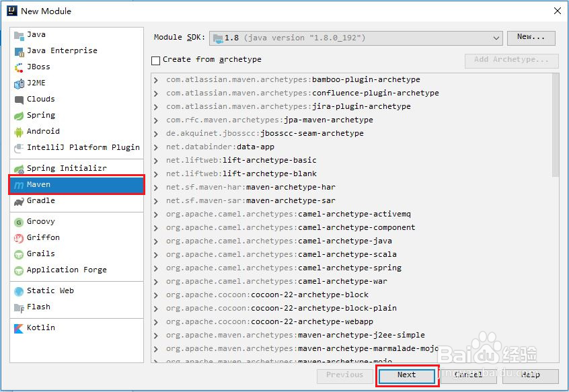Expand bamboo-plugin-archetype entry

click(155, 80)
